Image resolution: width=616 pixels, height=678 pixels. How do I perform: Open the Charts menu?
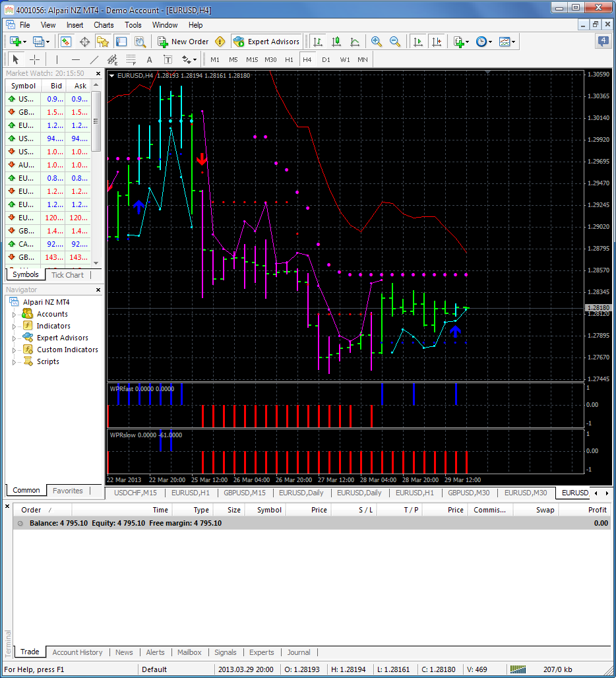coord(104,25)
